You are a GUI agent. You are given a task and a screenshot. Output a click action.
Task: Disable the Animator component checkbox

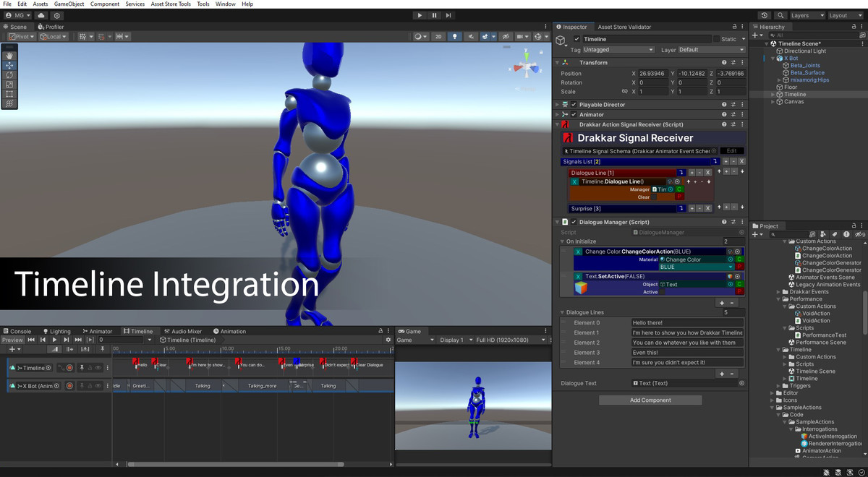(574, 114)
